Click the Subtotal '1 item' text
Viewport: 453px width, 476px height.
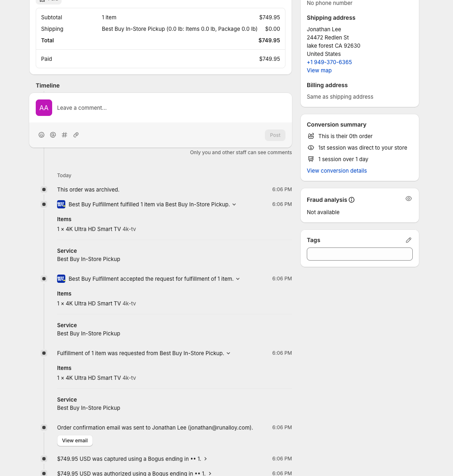pyautogui.click(x=109, y=17)
